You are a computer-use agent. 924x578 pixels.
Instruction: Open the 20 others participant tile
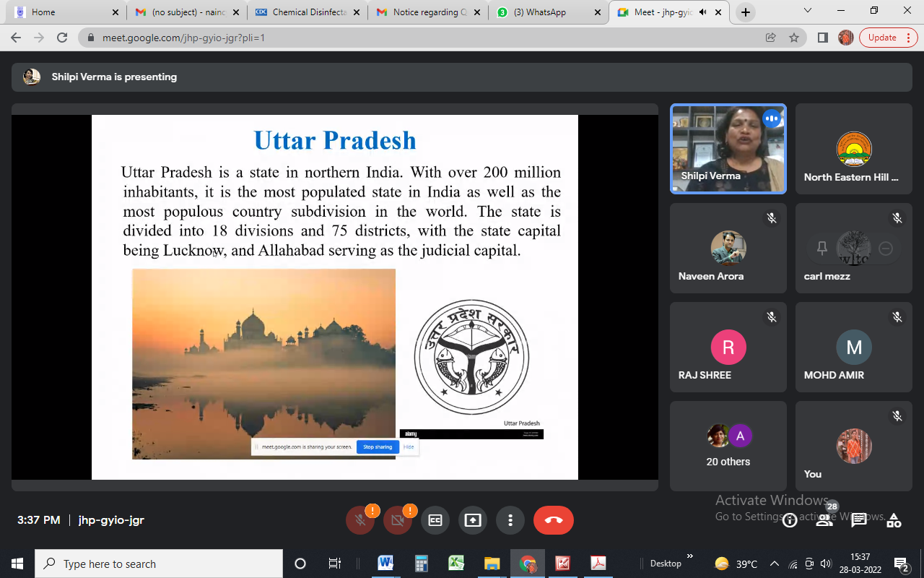(x=728, y=447)
